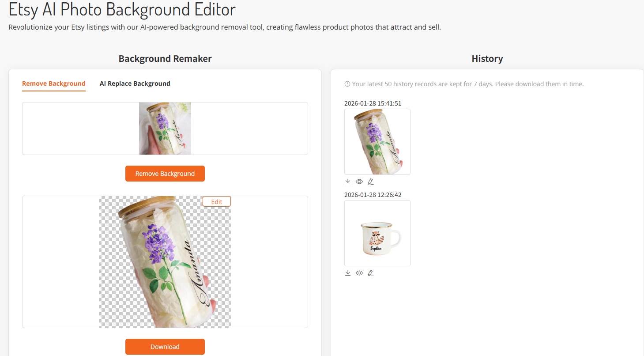Open the edit pencil icon for the glass can history entry
Viewport: 644px width, 356px height.
coord(371,181)
